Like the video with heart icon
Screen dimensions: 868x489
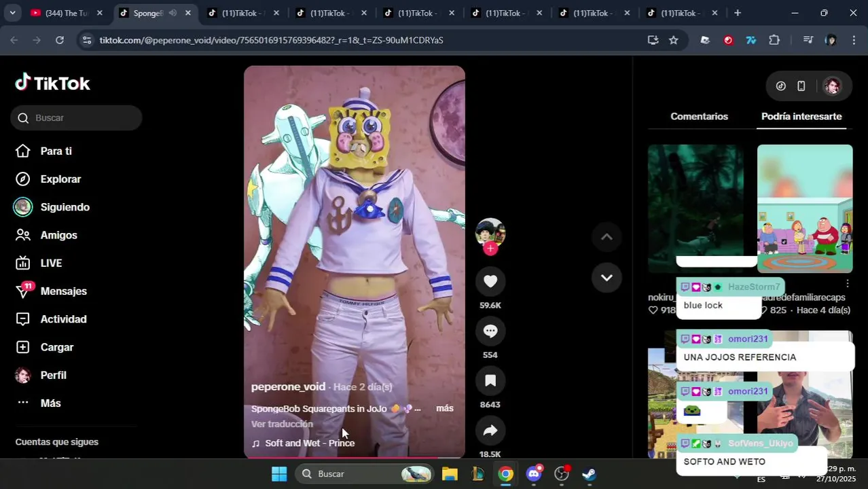pos(490,281)
